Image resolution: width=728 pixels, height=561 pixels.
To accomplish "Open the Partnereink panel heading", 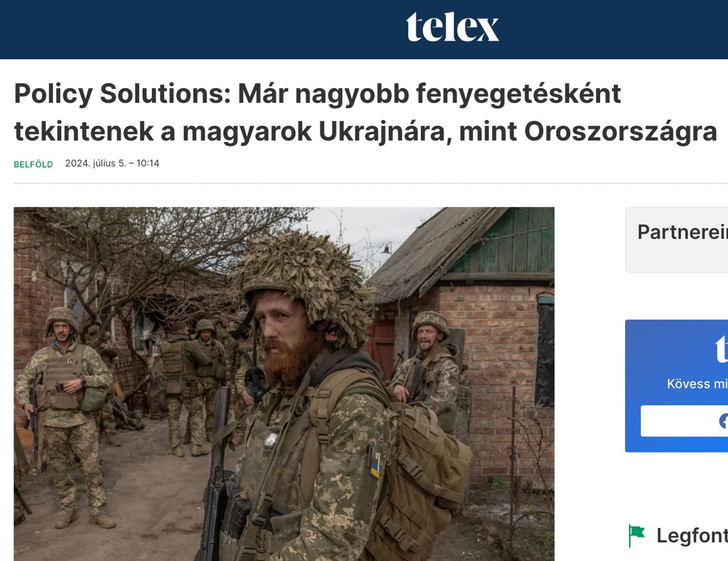I will pos(682,232).
